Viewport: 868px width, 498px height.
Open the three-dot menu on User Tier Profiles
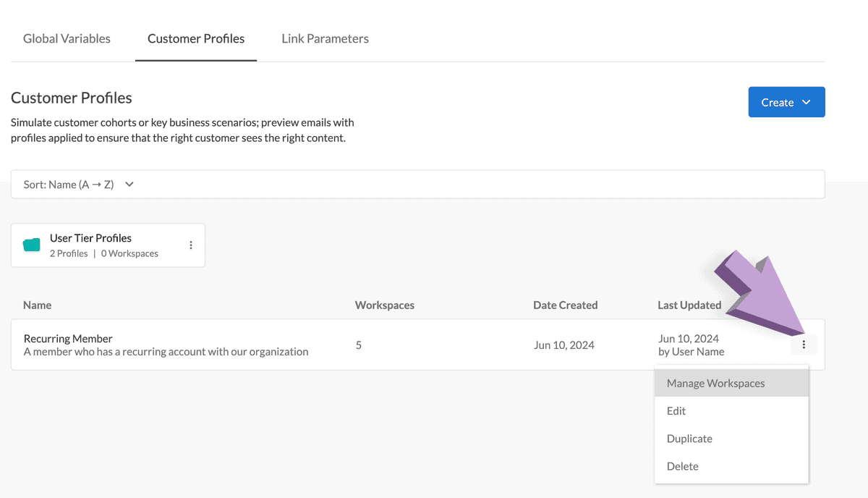[191, 245]
